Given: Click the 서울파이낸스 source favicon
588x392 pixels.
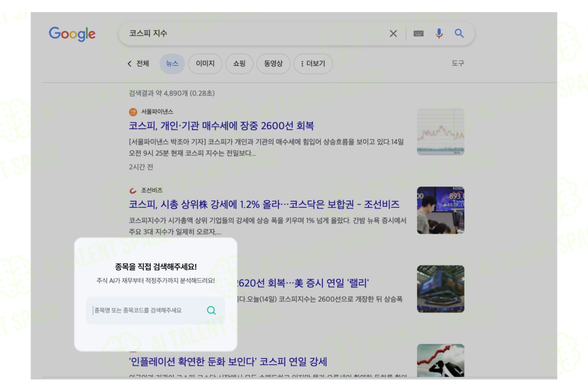Looking at the screenshot, I should point(133,112).
